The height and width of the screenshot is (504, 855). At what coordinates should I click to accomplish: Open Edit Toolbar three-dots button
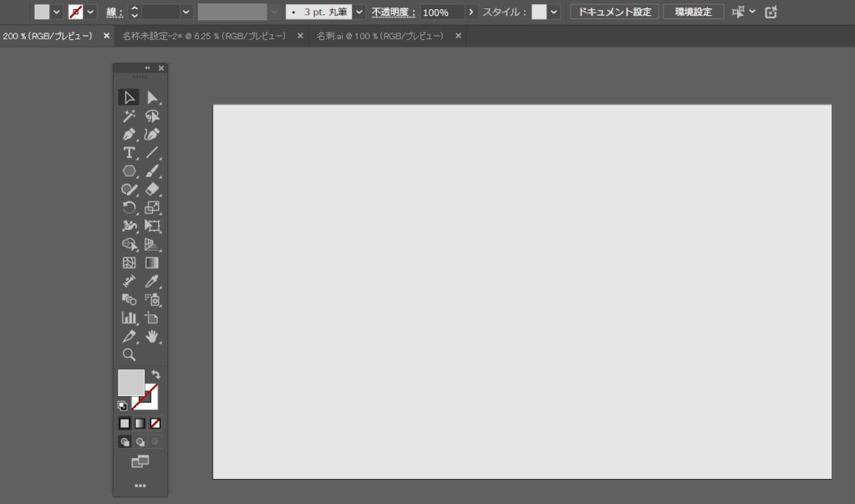coord(140,486)
